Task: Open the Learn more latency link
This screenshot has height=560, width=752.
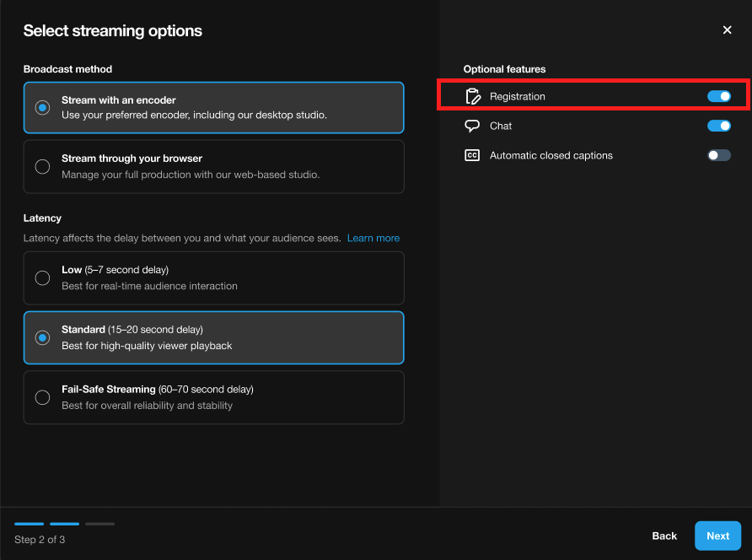Action: click(373, 239)
